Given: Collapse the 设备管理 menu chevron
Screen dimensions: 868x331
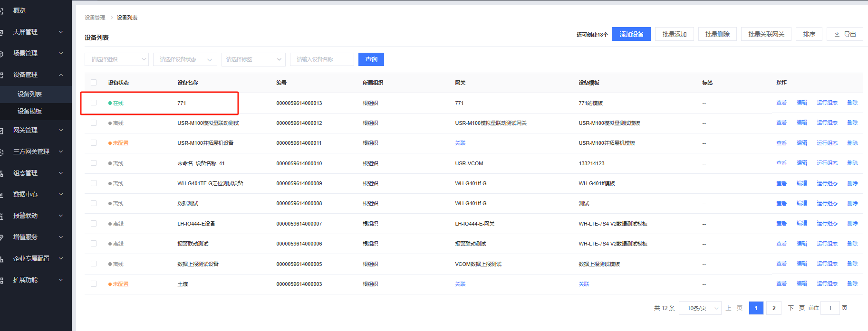Looking at the screenshot, I should [x=61, y=75].
